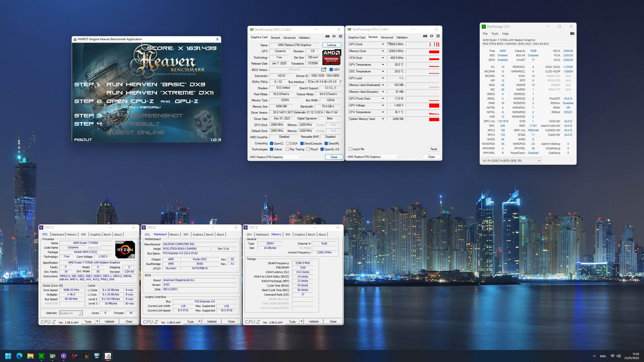Open the Wi-Fi network tray icon

click(612, 356)
